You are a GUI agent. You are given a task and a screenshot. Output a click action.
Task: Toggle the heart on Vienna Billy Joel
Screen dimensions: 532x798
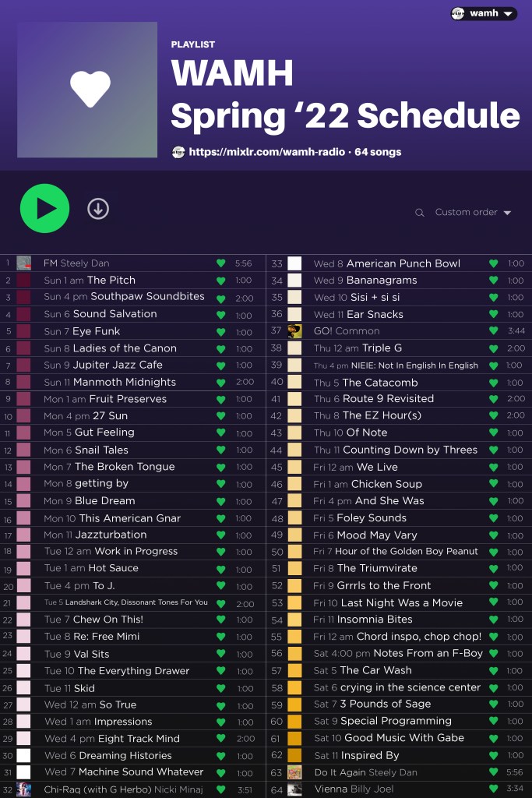pyautogui.click(x=492, y=789)
